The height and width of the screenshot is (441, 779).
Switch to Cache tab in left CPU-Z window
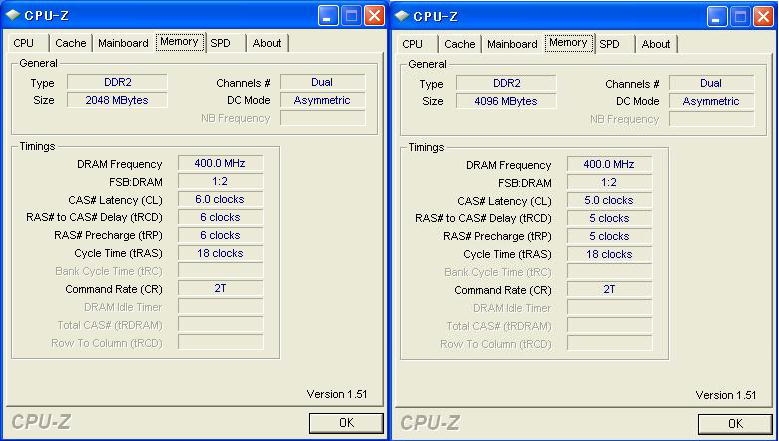(x=71, y=43)
